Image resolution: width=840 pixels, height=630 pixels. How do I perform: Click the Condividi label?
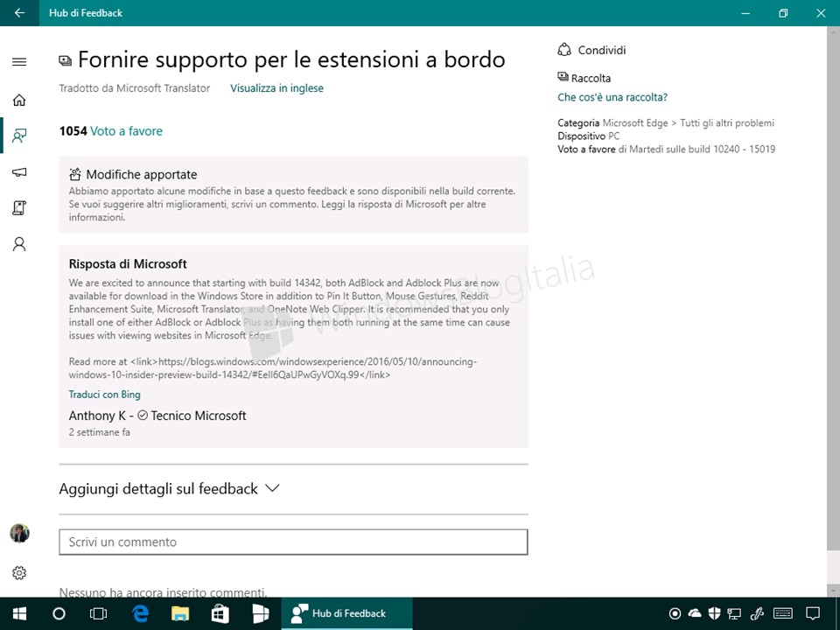602,50
